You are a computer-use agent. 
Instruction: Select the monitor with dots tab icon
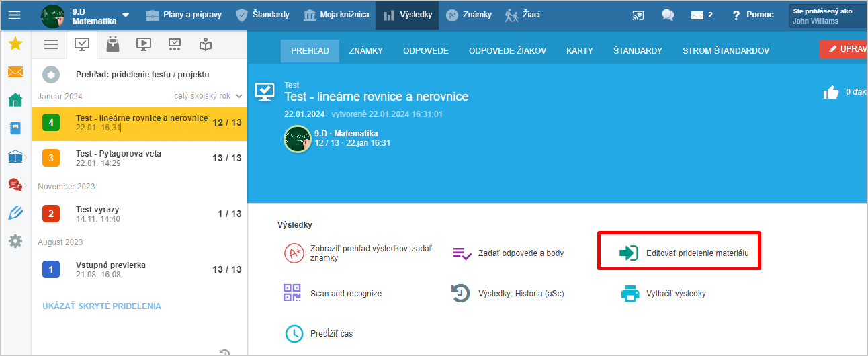[175, 44]
